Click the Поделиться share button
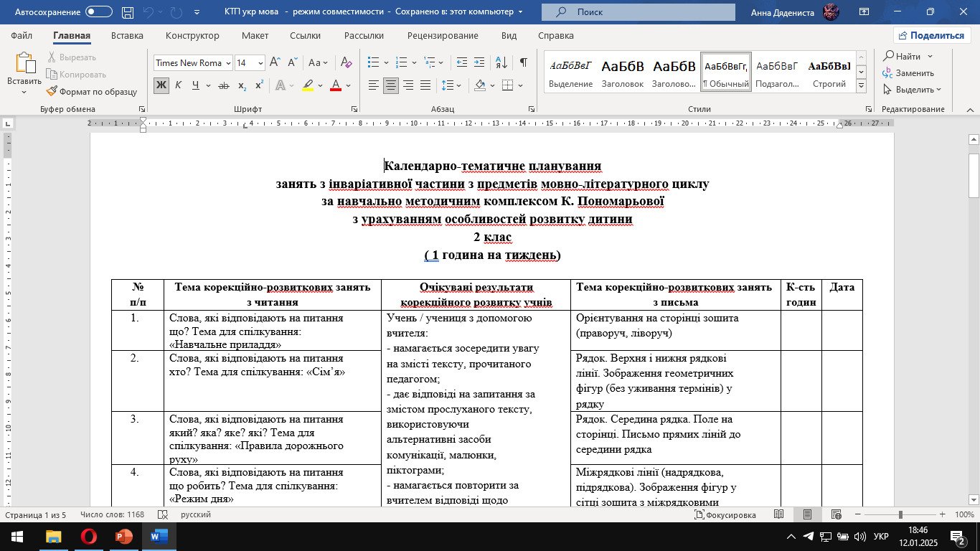This screenshot has height=551, width=980. [932, 35]
